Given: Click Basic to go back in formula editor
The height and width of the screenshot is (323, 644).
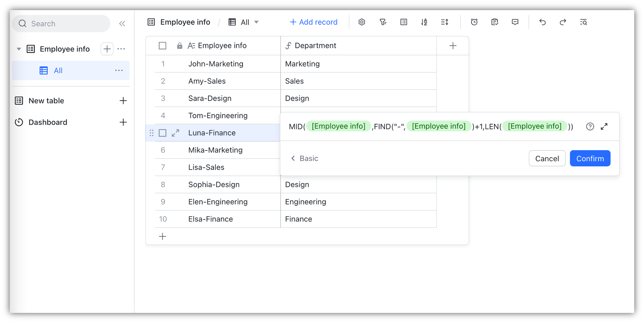Looking at the screenshot, I should coord(304,158).
